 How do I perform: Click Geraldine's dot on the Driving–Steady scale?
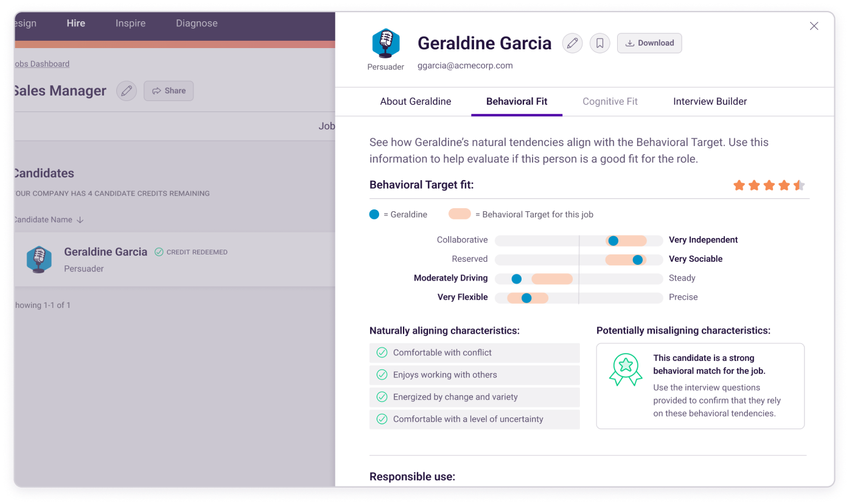tap(517, 279)
